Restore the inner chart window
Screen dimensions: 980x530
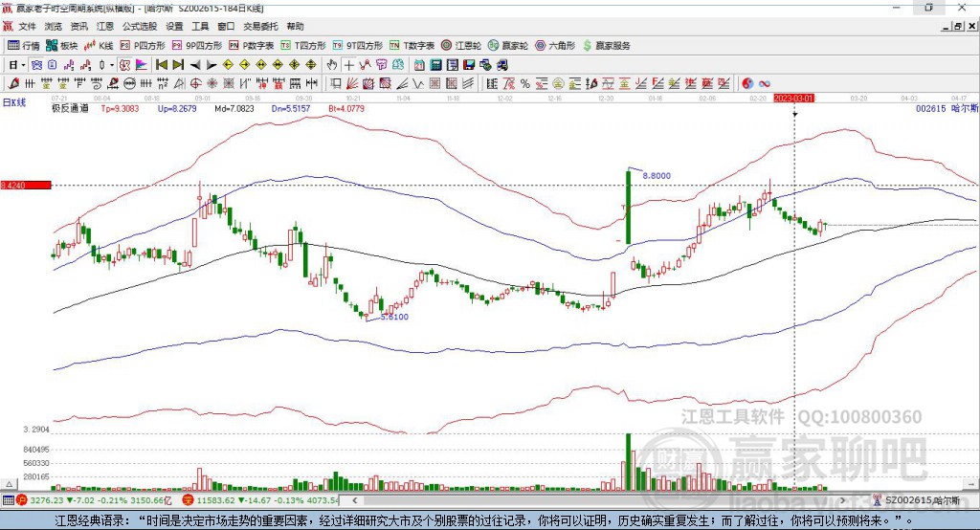point(958,26)
